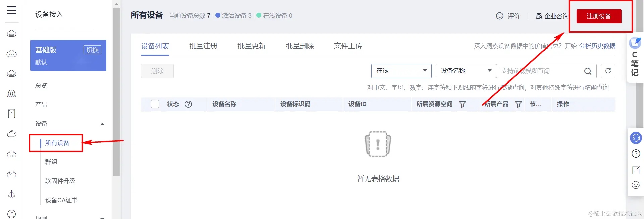Click the 设备ID column header
Viewport: 644px width, 219px height.
coord(357,104)
